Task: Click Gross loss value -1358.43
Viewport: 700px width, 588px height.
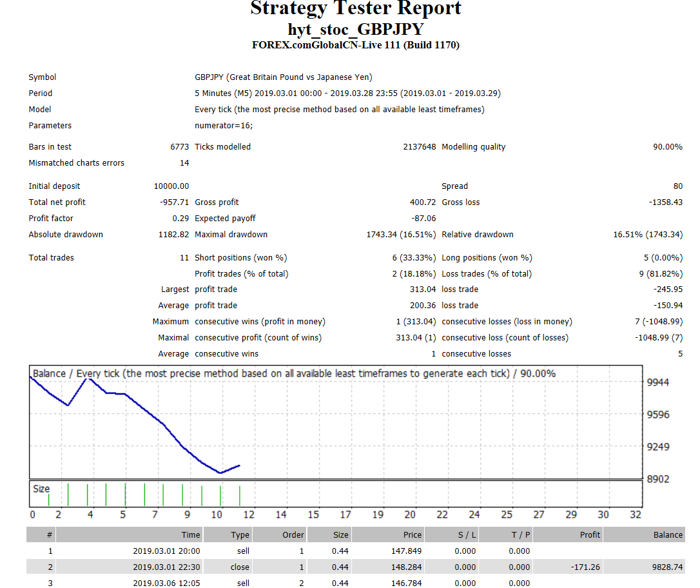Action: [666, 202]
